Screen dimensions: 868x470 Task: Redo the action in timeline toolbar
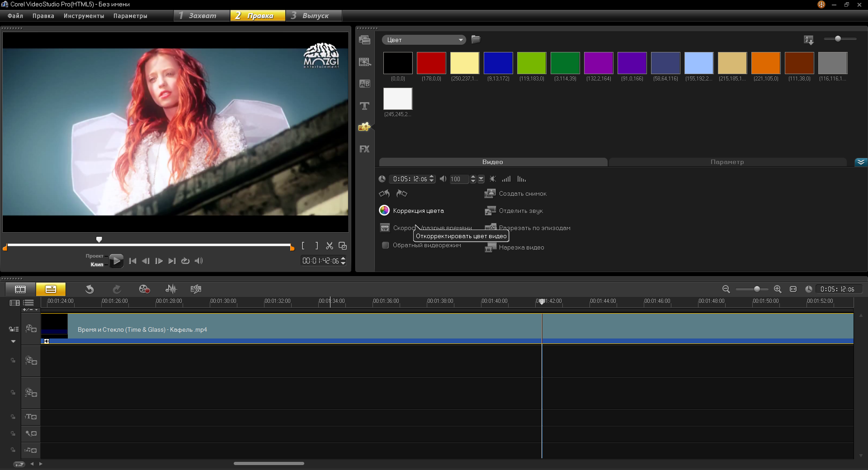coord(117,289)
